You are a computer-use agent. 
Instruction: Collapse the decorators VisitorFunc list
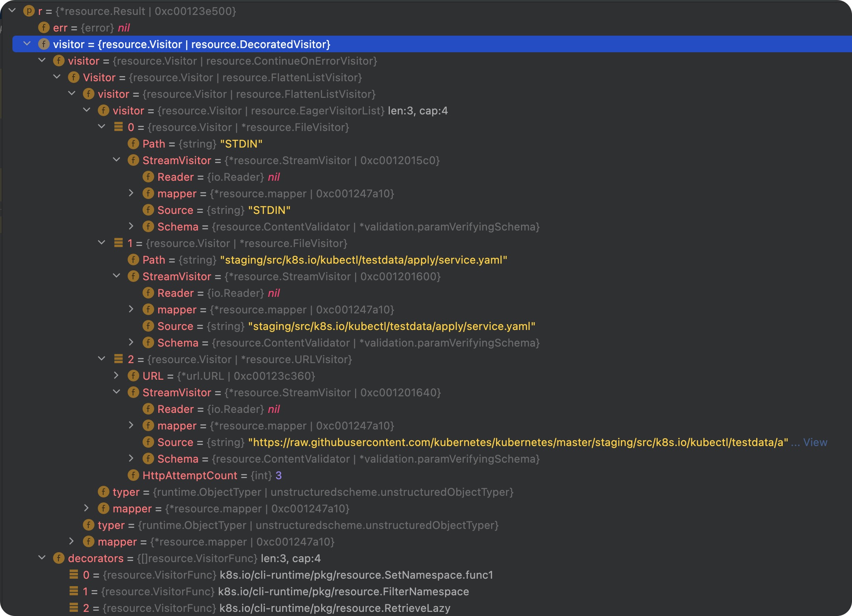[42, 558]
